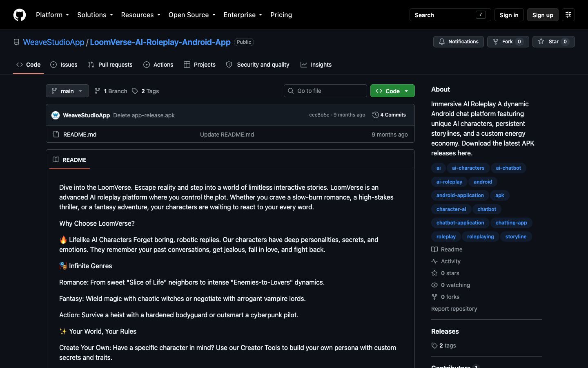This screenshot has width=588, height=368.
Task: Click the Go to file search field
Action: click(325, 91)
